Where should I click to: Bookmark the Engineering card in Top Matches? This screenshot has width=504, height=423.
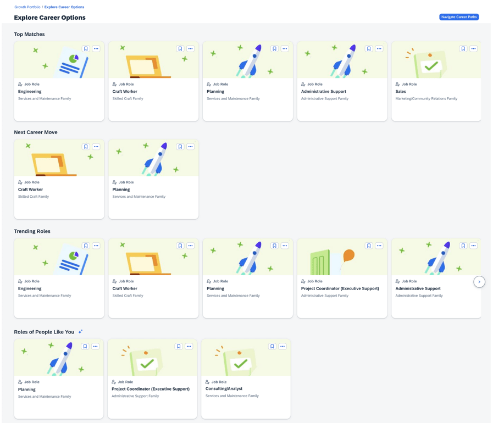(86, 49)
